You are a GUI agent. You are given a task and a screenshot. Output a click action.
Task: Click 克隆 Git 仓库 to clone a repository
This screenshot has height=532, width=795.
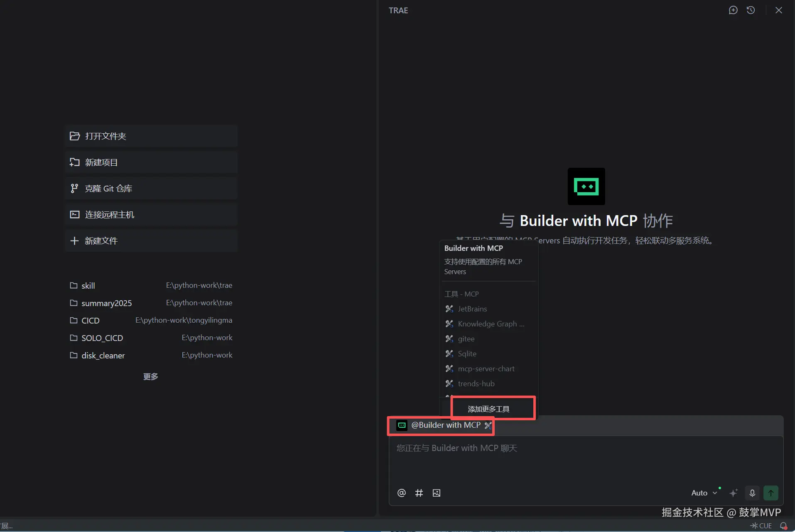tap(151, 189)
